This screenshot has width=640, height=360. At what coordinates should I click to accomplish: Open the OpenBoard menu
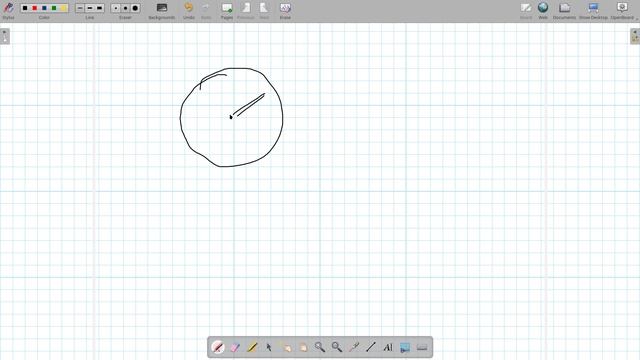[x=622, y=10]
